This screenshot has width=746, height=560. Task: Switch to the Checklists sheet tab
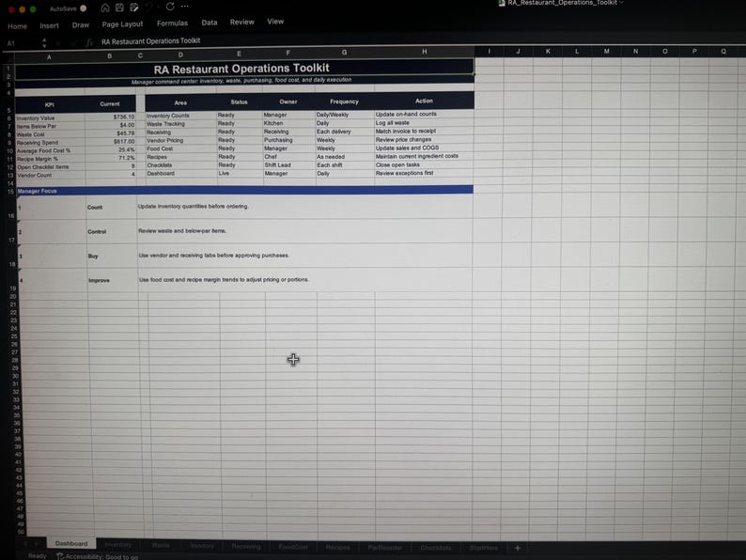point(436,548)
